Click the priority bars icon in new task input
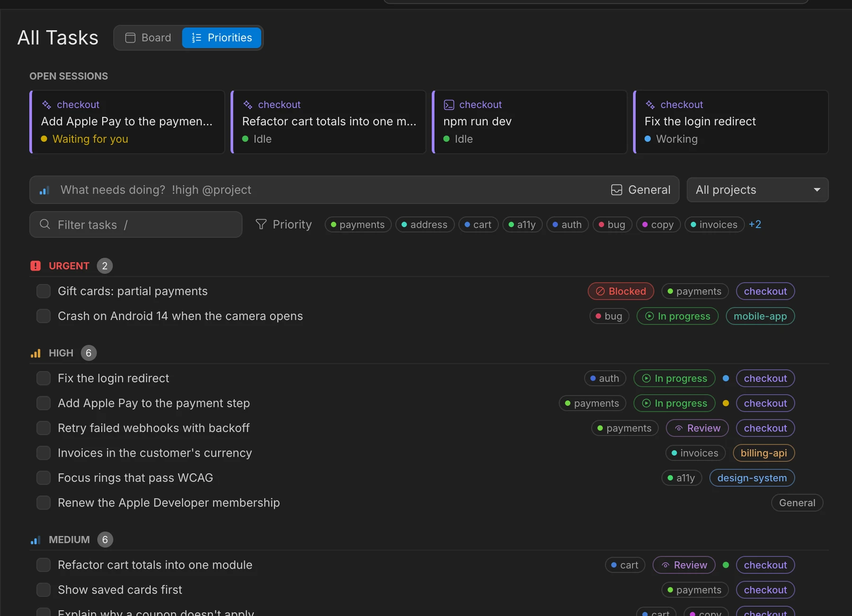Image resolution: width=852 pixels, height=616 pixels. point(44,190)
